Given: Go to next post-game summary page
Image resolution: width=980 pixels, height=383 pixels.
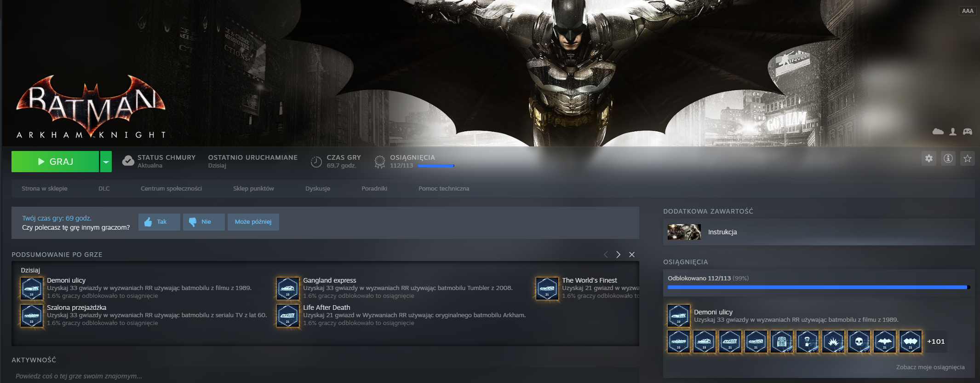Looking at the screenshot, I should coord(619,255).
